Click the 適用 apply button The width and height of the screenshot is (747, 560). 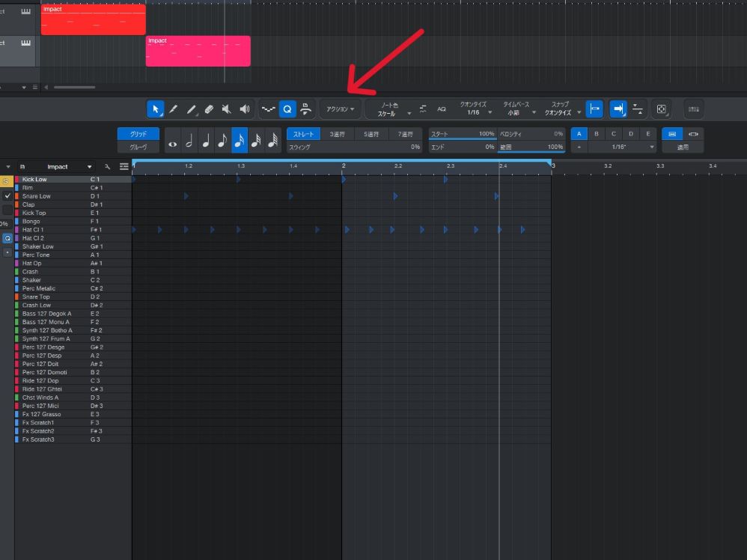[682, 147]
